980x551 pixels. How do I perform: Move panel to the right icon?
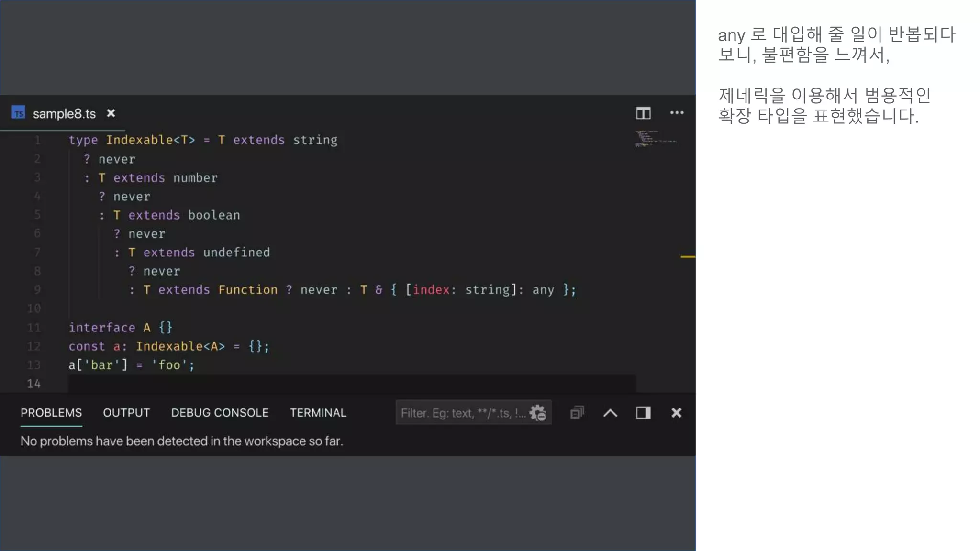[x=643, y=412]
